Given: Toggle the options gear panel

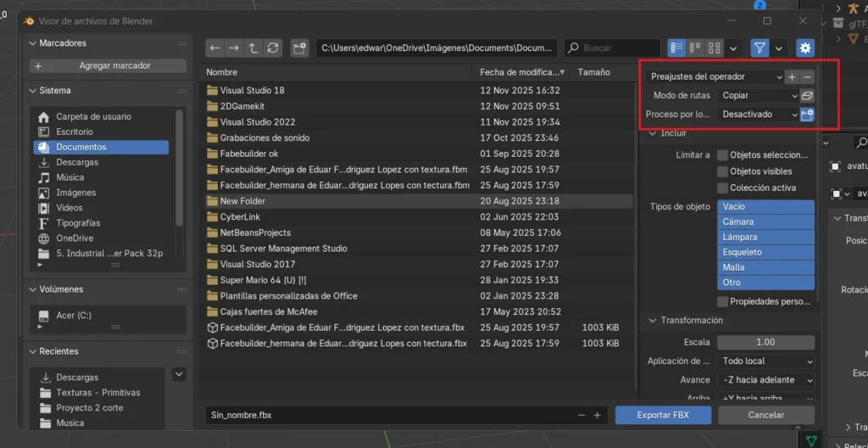Looking at the screenshot, I should tap(804, 48).
